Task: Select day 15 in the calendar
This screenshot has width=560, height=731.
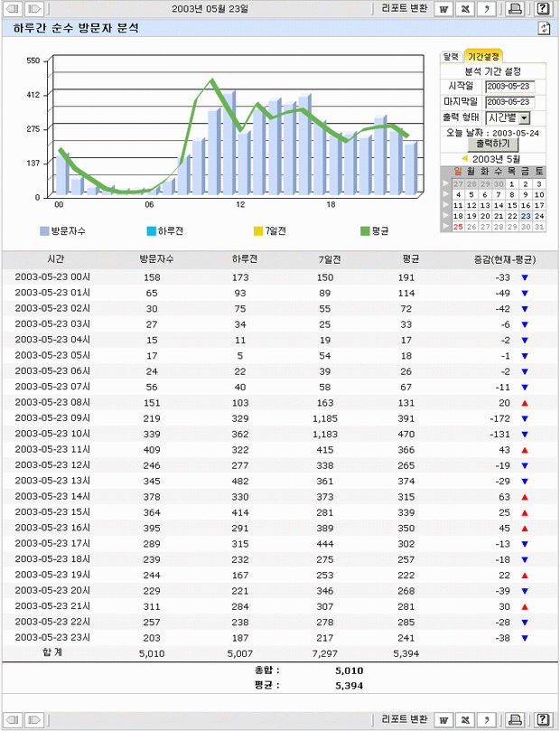Action: (512, 205)
